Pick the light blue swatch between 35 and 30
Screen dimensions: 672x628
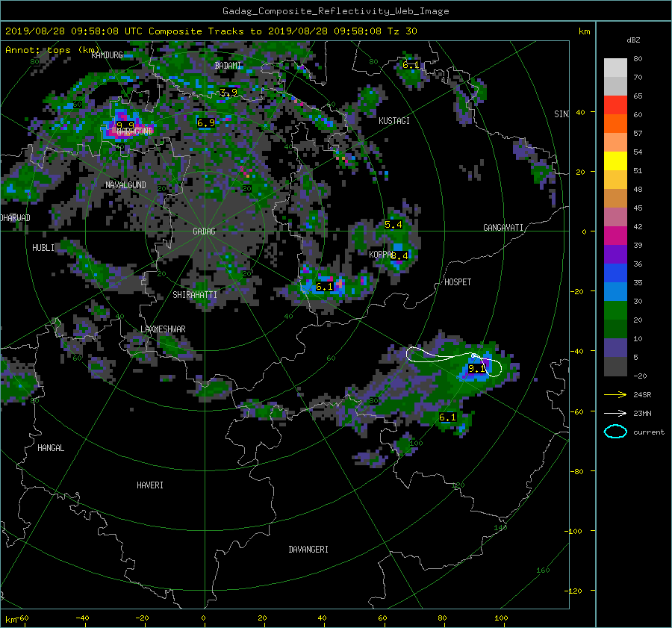tap(615, 291)
